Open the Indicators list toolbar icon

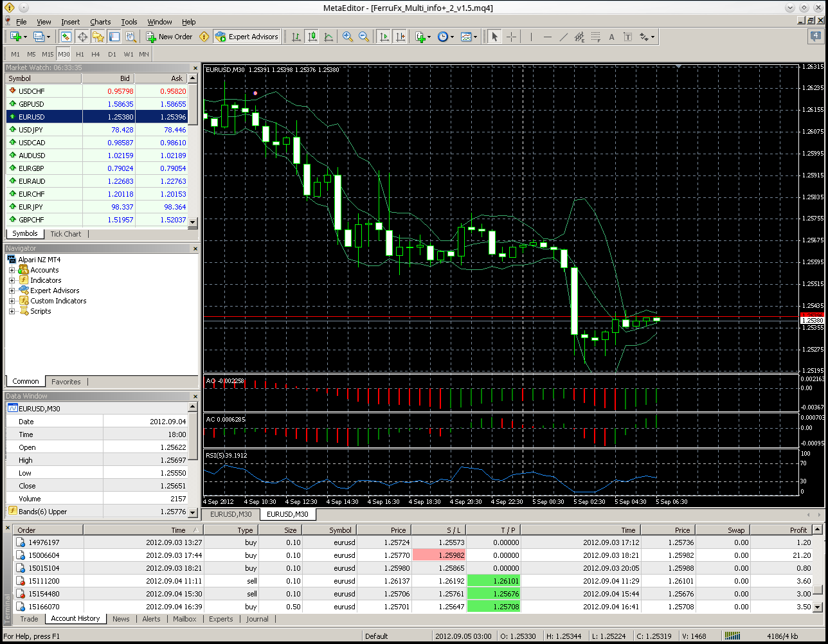pyautogui.click(x=420, y=37)
